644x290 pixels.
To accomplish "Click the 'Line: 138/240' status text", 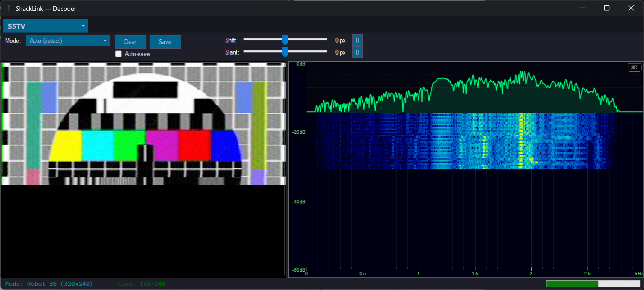I will click(141, 284).
